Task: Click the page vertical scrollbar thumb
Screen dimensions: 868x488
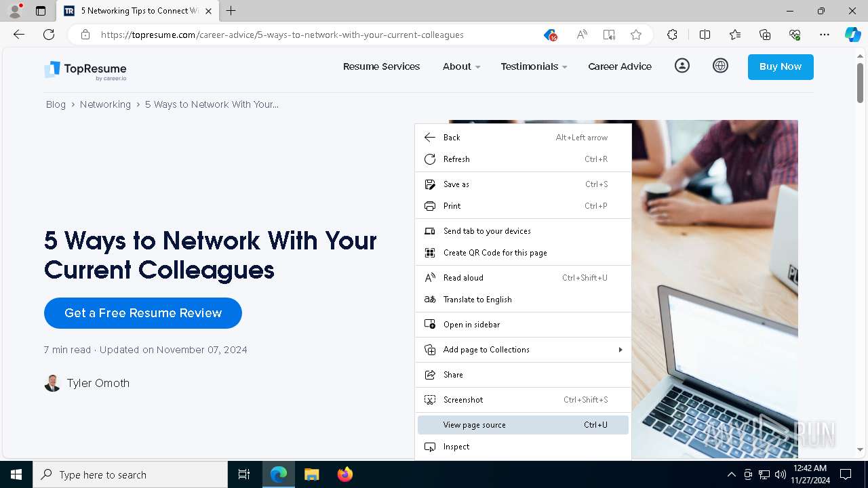Action: click(860, 83)
